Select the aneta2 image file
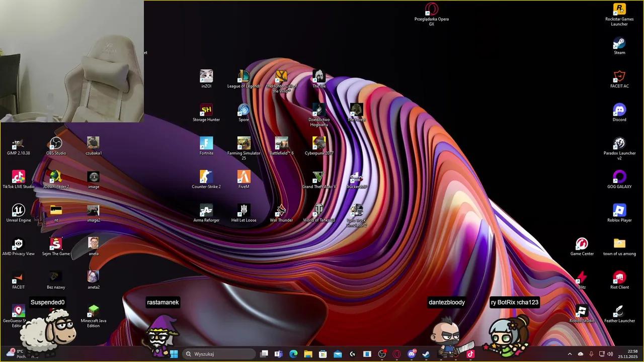The width and height of the screenshot is (644, 362). coord(94,281)
